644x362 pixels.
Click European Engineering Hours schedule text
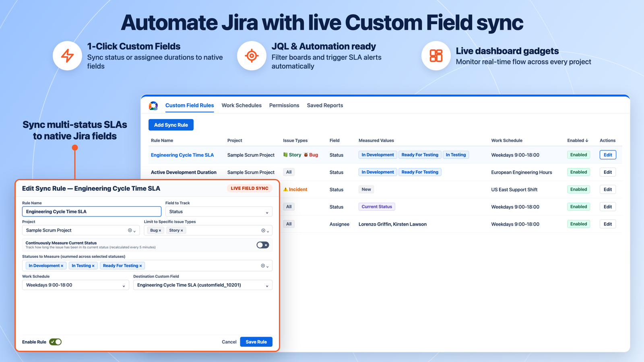pyautogui.click(x=522, y=172)
